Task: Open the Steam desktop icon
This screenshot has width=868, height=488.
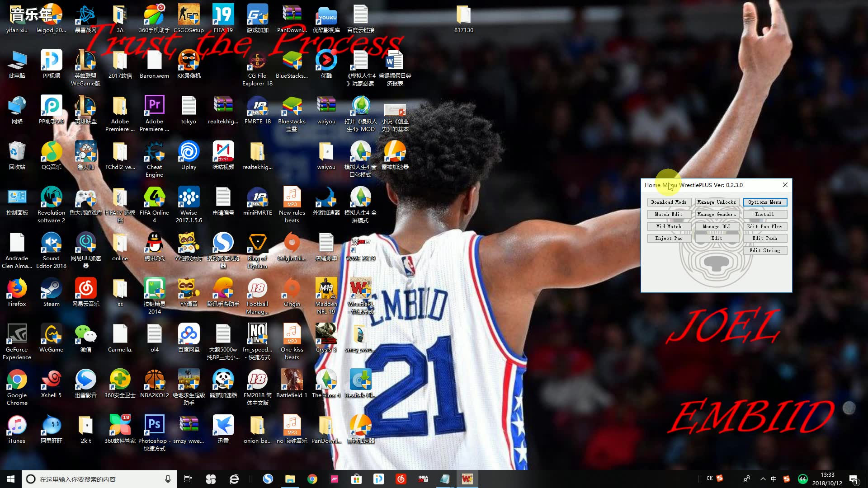Action: [x=51, y=289]
